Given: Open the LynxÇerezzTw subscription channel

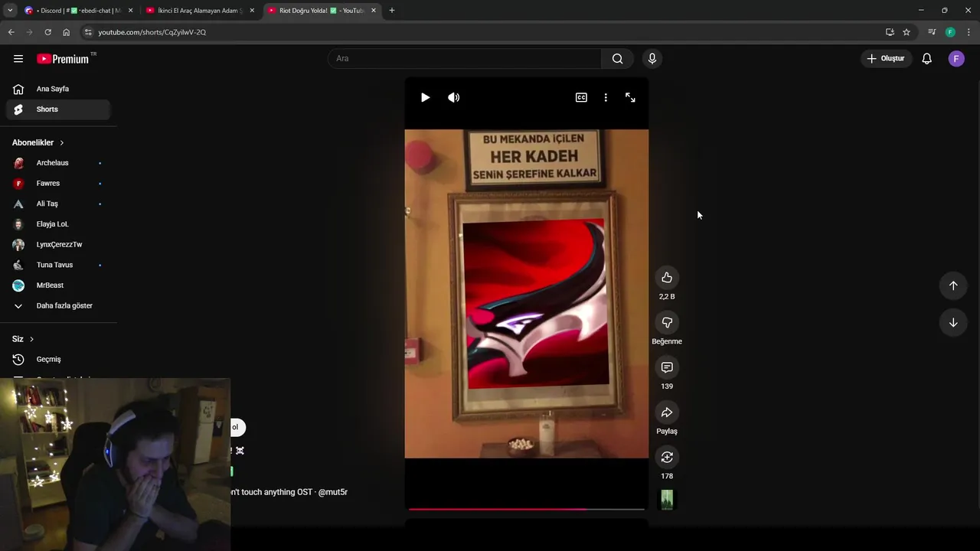Looking at the screenshot, I should pos(58,245).
